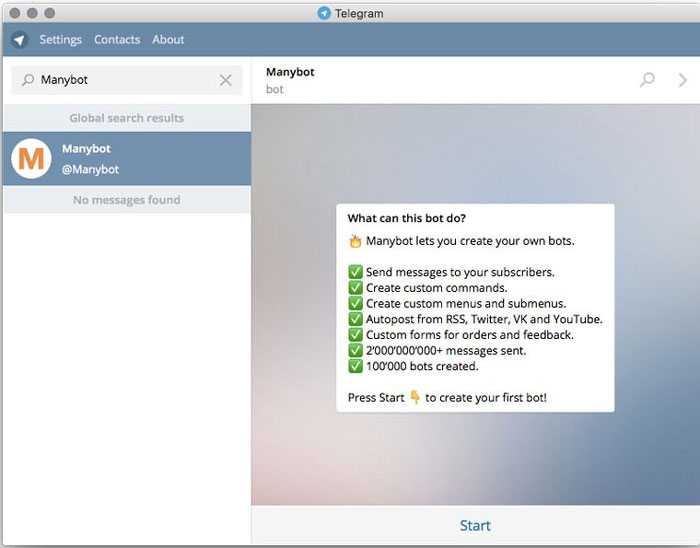Click the magnifier icon in the search box
The height and width of the screenshot is (548, 700).
(x=28, y=80)
